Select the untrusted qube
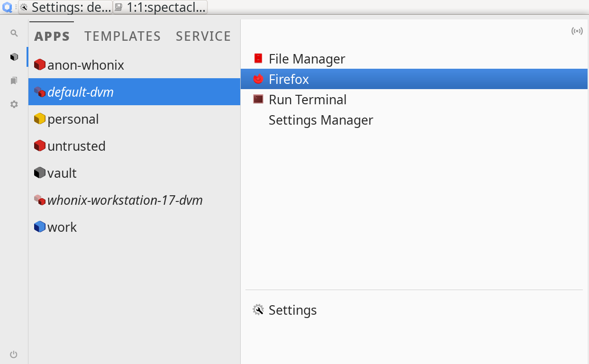The width and height of the screenshot is (589, 364). point(76,146)
